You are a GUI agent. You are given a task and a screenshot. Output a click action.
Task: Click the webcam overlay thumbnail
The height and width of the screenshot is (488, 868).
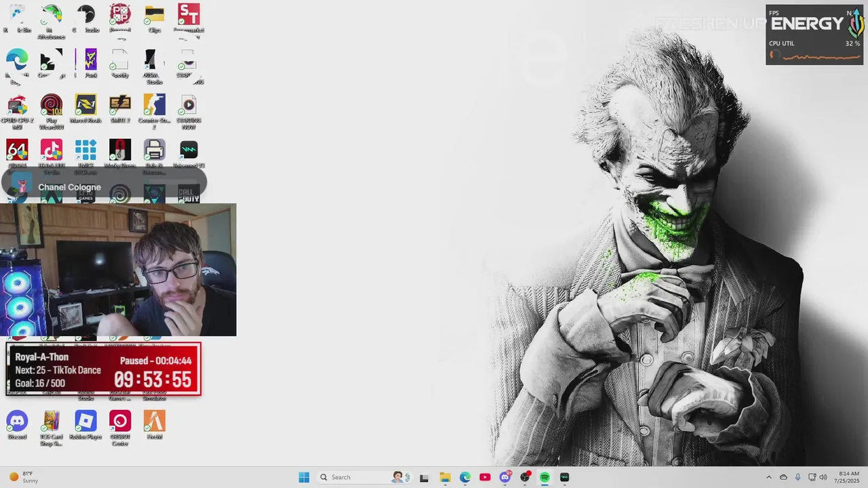pyautogui.click(x=118, y=270)
